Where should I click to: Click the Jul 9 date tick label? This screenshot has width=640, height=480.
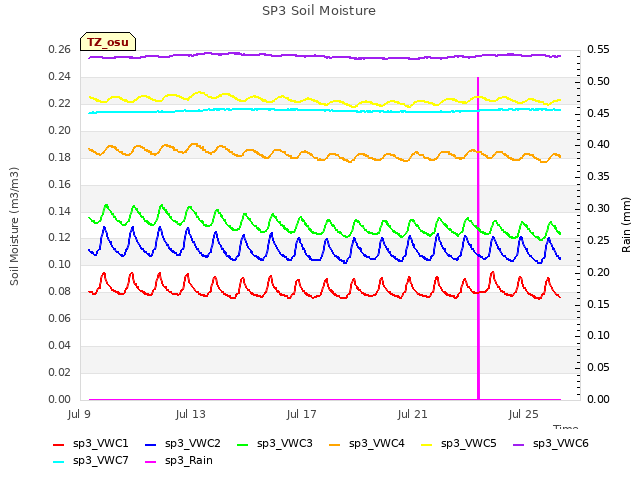coord(79,415)
